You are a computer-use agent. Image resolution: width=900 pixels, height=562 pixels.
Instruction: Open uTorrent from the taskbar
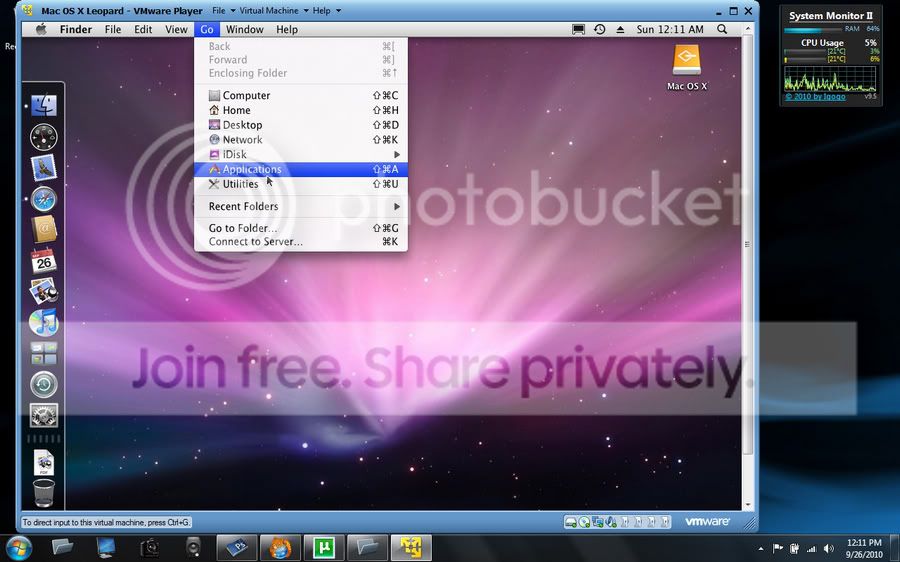point(324,548)
